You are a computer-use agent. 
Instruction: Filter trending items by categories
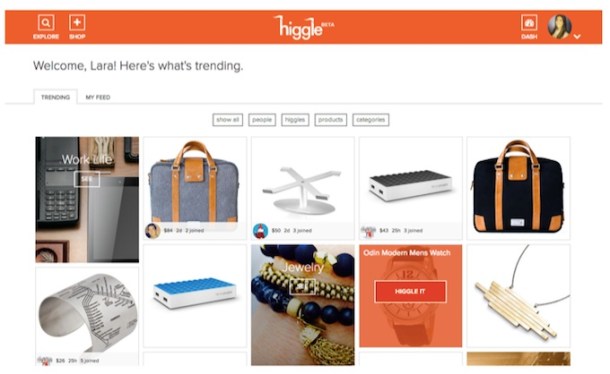click(x=371, y=120)
